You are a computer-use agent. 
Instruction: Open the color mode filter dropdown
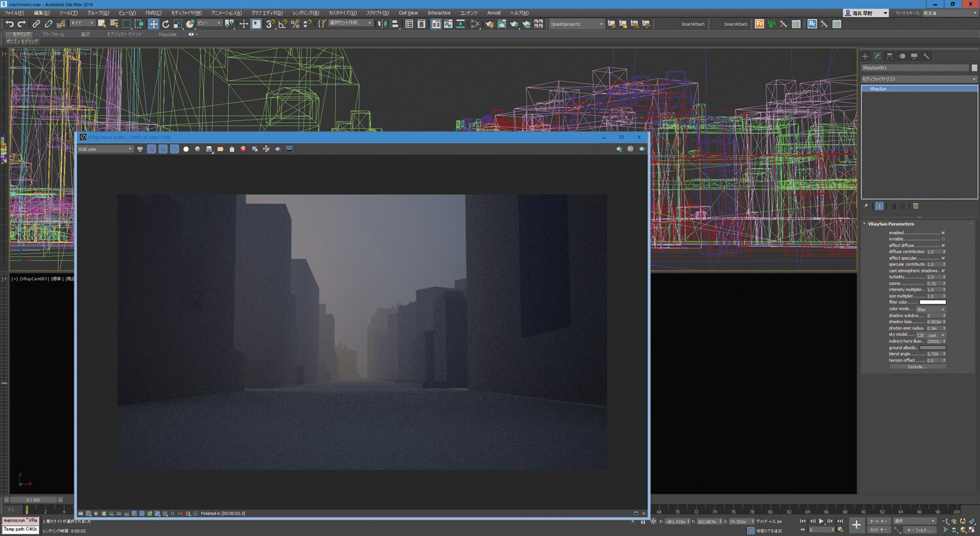coord(930,309)
